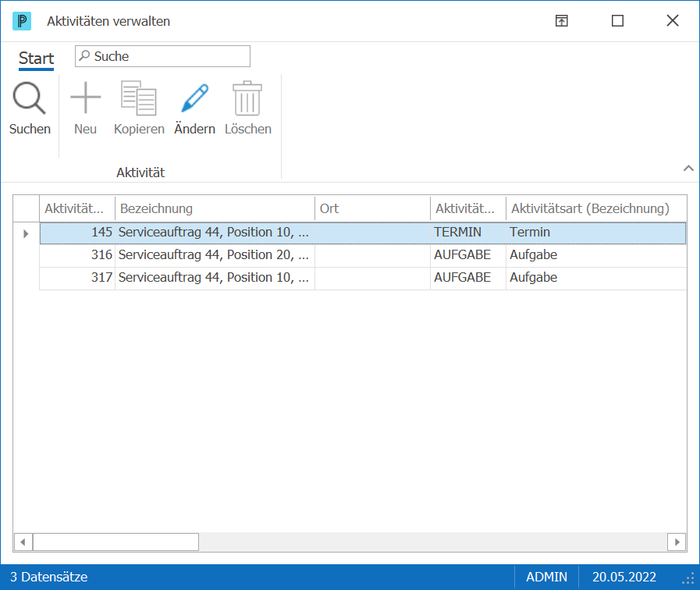Click the TERMIN cell

[x=468, y=233]
